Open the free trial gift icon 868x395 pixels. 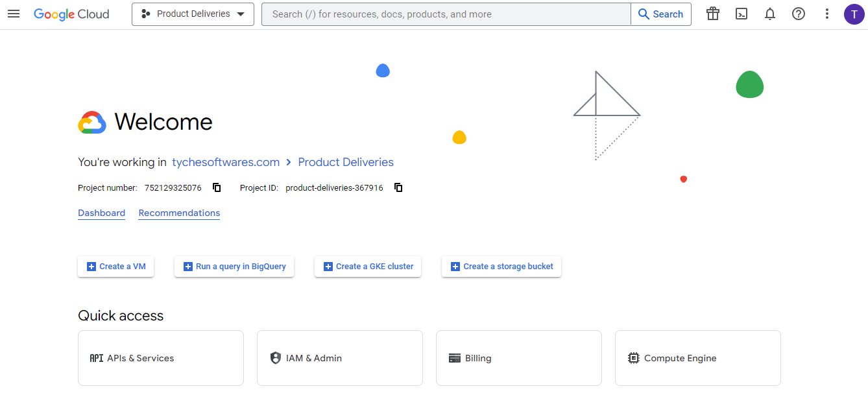click(x=713, y=14)
